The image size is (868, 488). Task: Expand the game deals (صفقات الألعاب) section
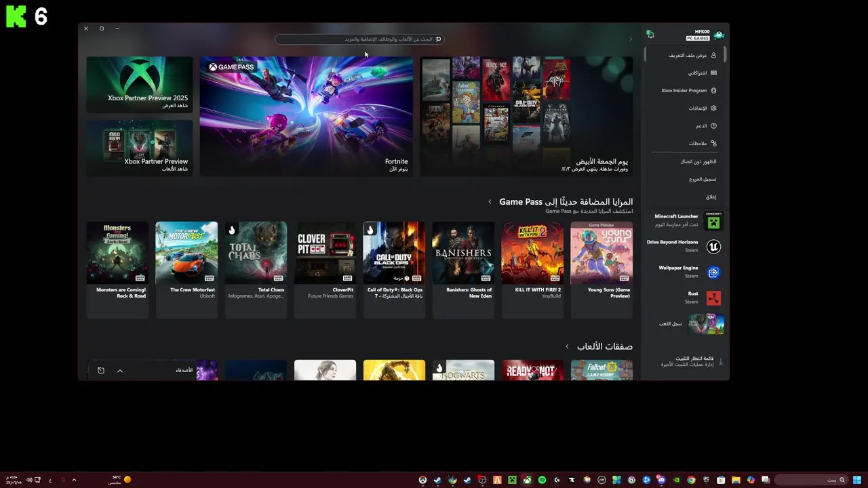[x=568, y=346]
